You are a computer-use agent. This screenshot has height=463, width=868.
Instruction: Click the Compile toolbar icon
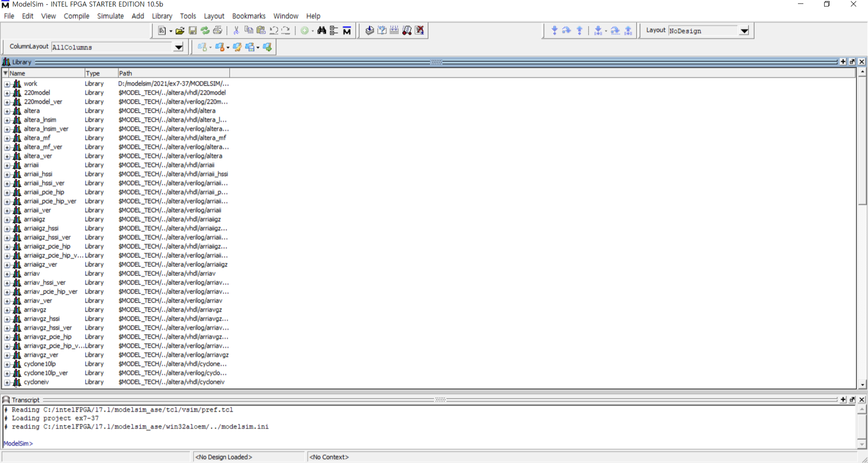[x=369, y=30]
